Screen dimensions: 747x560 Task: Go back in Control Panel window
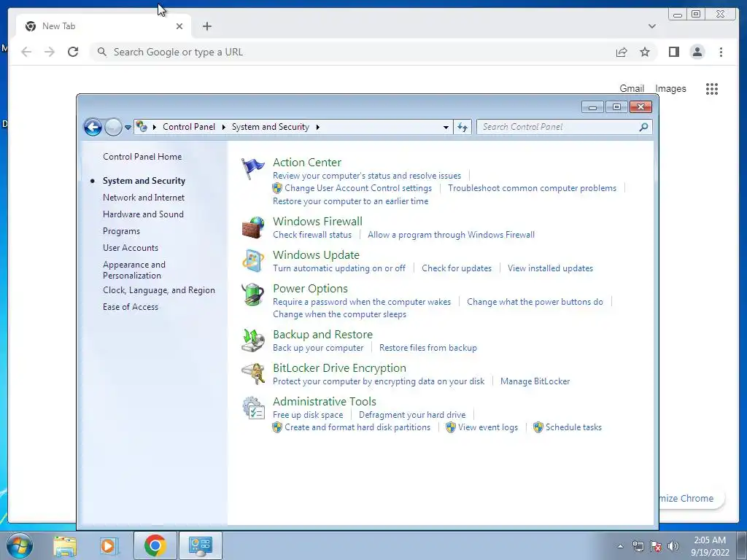point(93,127)
